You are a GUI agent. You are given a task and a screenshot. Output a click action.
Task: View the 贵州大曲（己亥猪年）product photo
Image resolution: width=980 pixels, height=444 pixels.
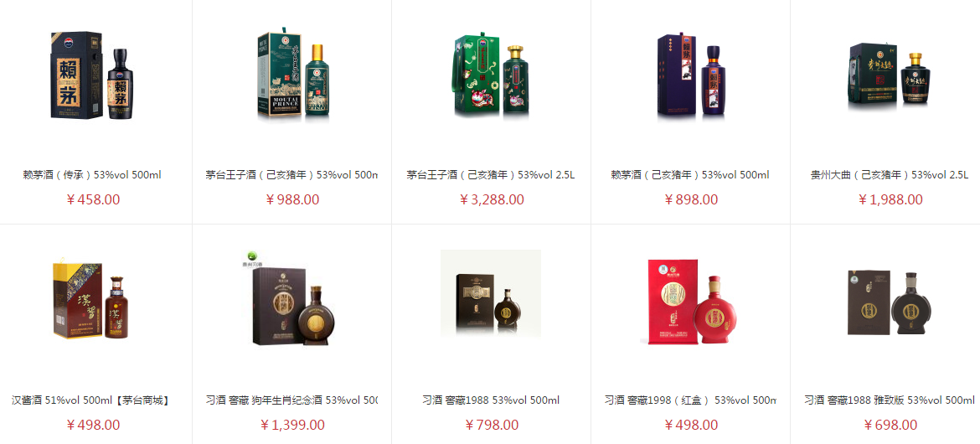pos(890,75)
